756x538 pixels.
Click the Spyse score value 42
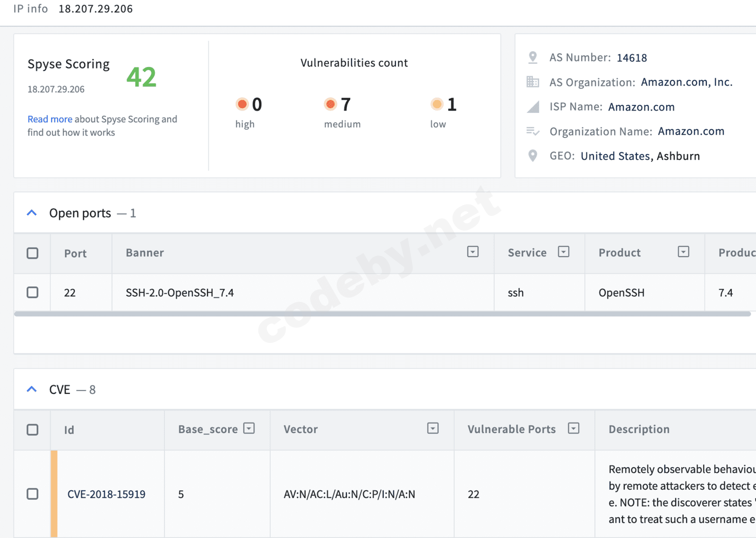141,77
